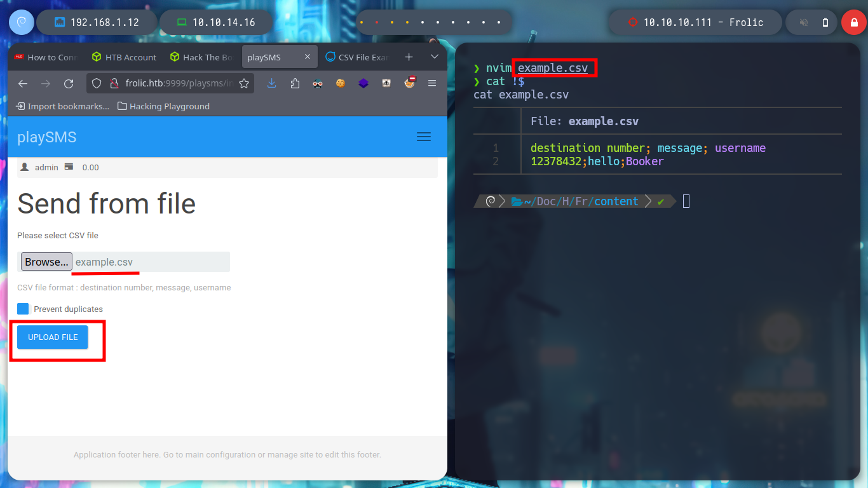Screen dimensions: 868x488
Task: Click the cookie extension icon
Action: [341, 83]
